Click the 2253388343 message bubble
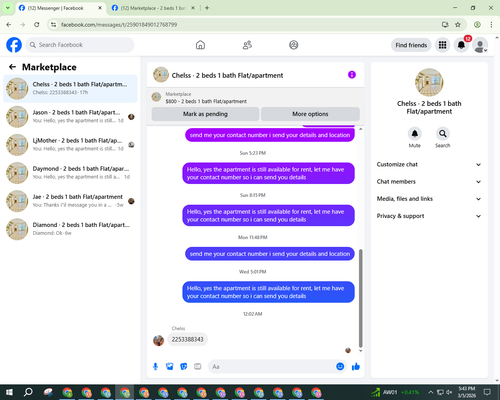 pos(187,339)
